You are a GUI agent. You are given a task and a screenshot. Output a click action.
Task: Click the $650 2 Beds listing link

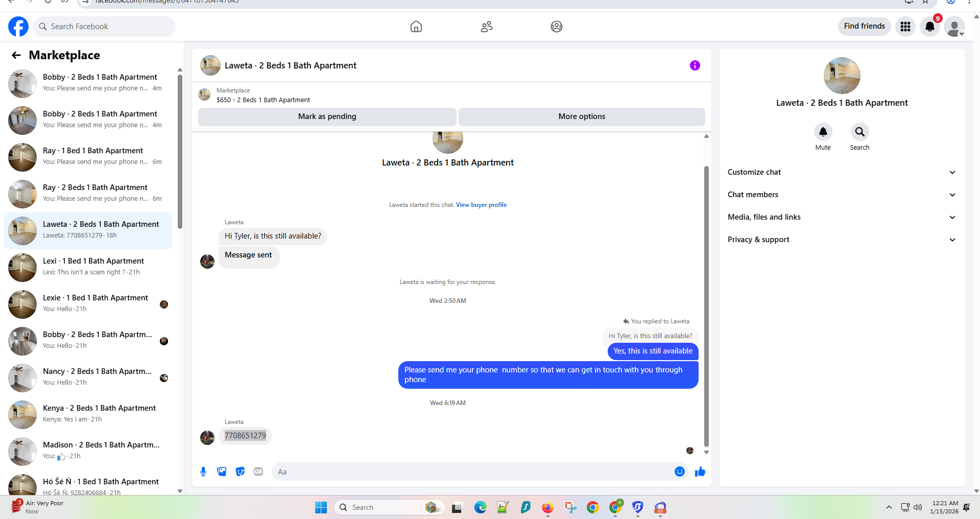click(x=263, y=100)
